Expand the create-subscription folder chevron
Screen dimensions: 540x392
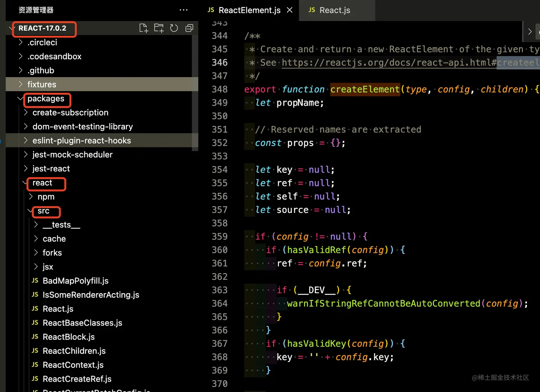pos(26,112)
